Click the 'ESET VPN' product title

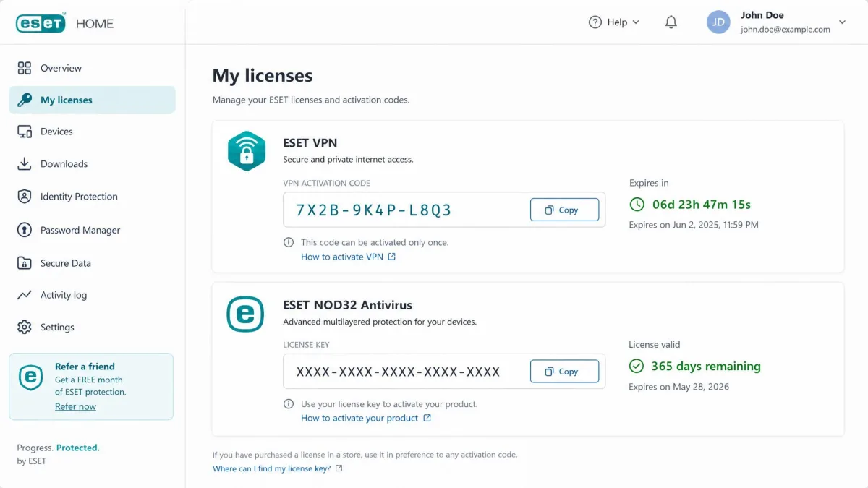click(310, 143)
